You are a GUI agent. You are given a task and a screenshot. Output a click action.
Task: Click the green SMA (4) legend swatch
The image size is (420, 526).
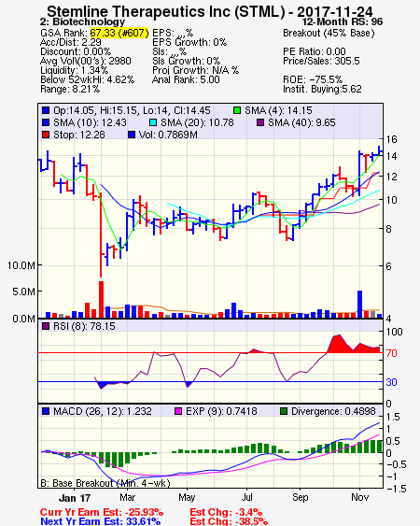pos(237,110)
